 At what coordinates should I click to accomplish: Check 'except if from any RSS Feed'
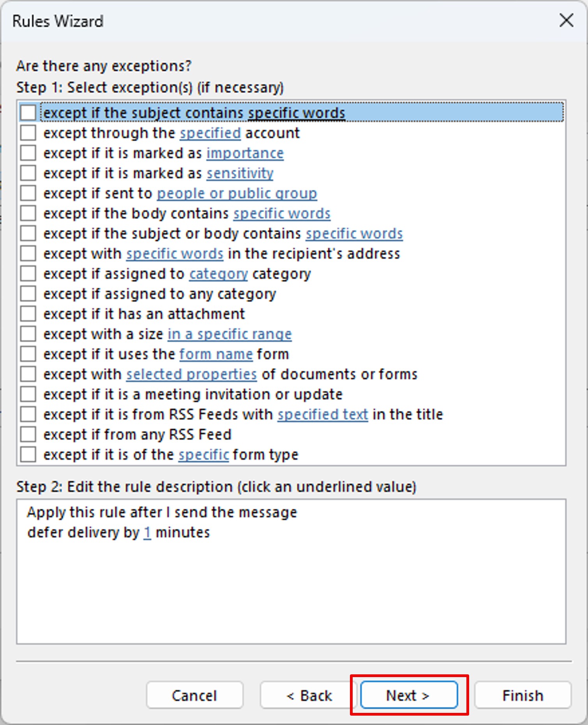coord(28,434)
